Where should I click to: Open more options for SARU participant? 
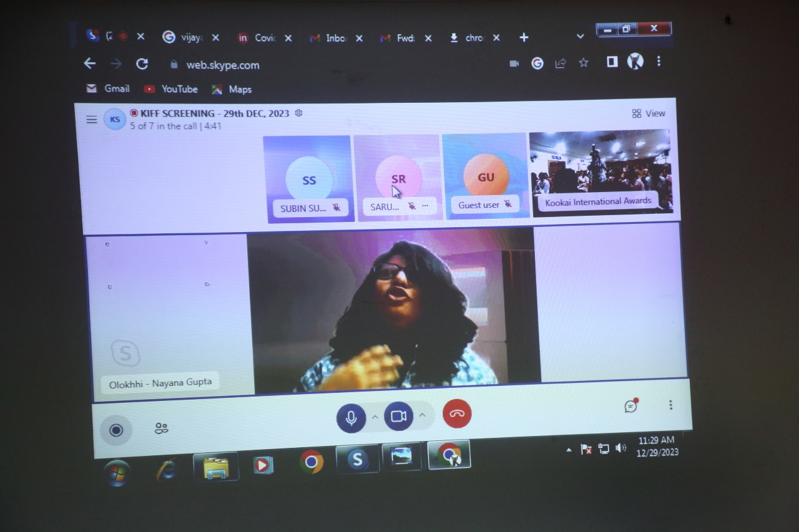click(x=425, y=205)
